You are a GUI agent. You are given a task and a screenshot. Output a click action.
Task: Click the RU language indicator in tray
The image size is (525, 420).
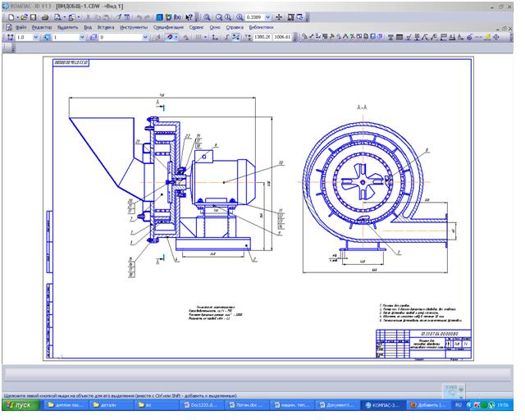point(459,405)
